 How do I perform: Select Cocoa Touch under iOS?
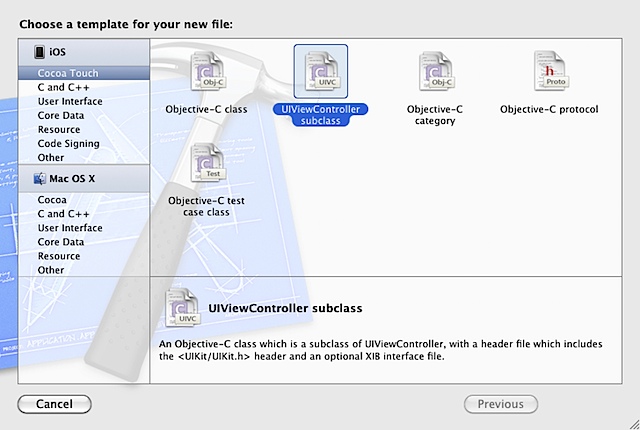tap(69, 73)
